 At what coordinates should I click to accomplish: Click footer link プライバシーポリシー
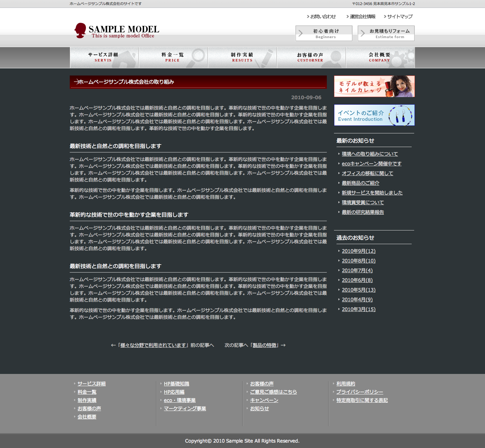tap(360, 392)
